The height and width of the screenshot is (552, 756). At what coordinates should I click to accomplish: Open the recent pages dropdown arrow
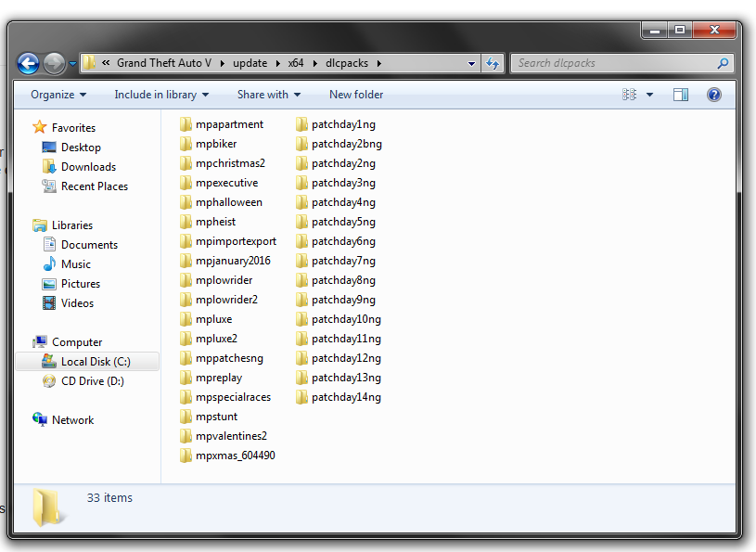coord(72,64)
